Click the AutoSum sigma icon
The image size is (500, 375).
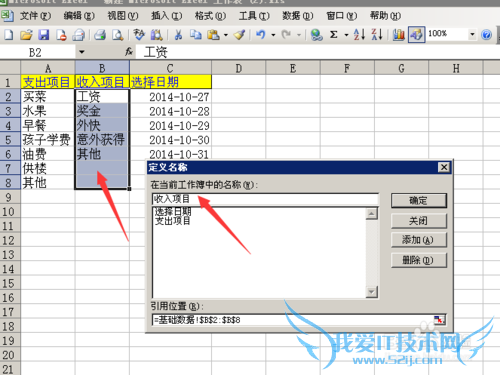[x=334, y=35]
